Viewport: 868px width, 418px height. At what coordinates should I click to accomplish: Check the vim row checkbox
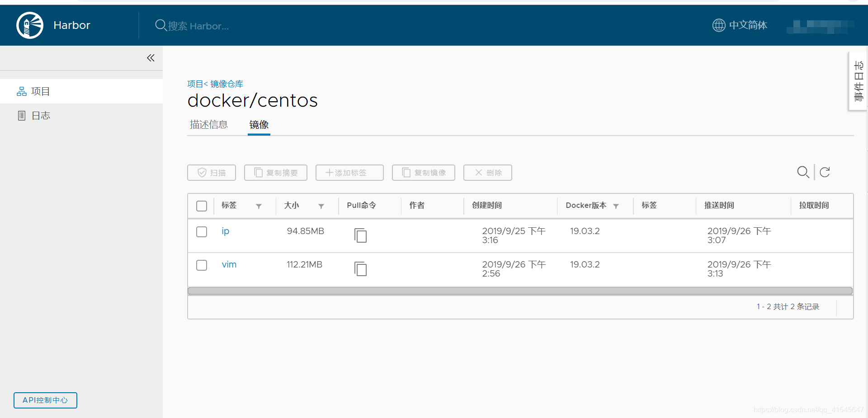pyautogui.click(x=202, y=265)
